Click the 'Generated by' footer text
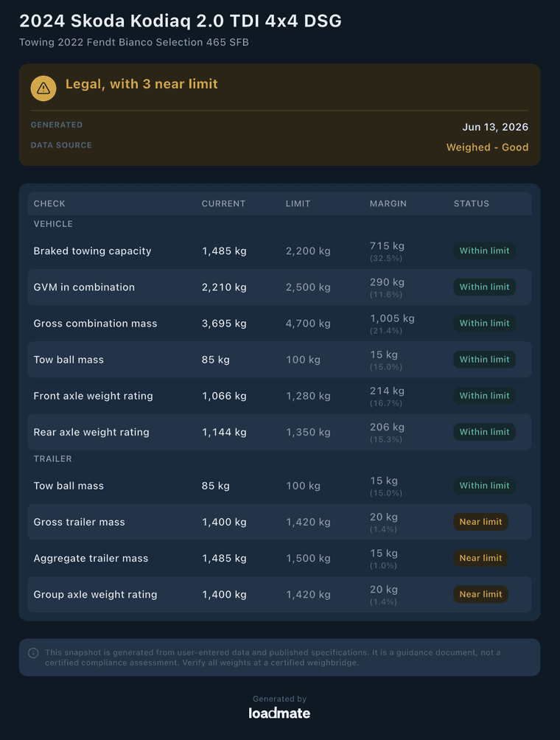 (x=279, y=699)
